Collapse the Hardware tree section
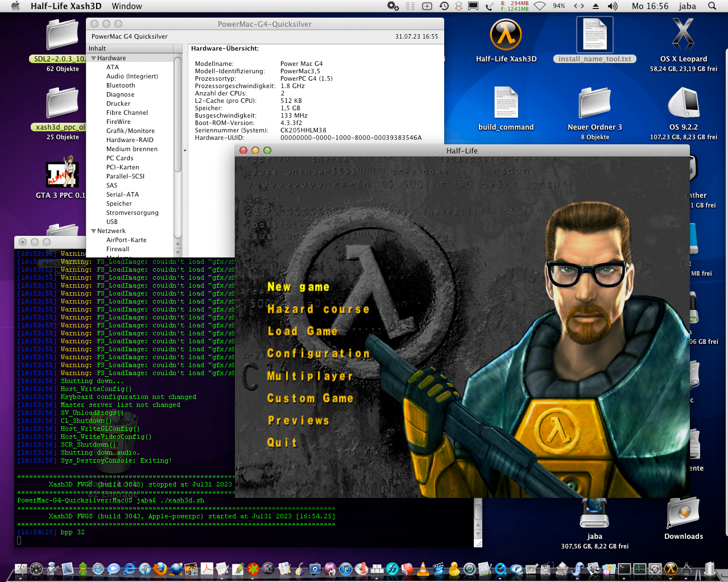 click(93, 58)
